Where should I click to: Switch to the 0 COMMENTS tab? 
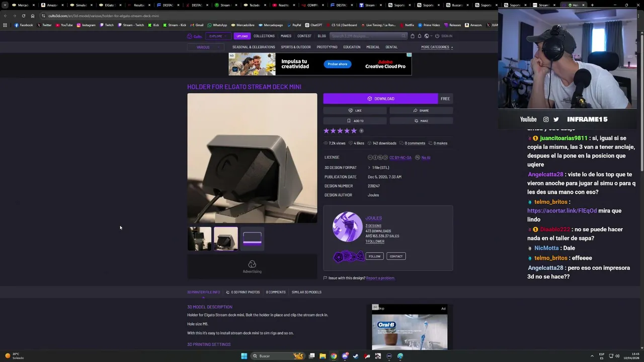[x=276, y=292]
